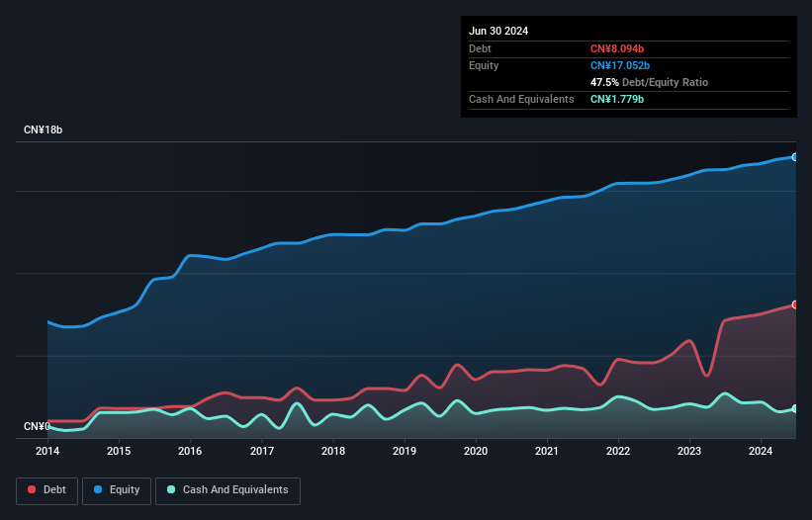Click the 2019 x-axis label
Screen dimensions: 812x520
(x=405, y=451)
